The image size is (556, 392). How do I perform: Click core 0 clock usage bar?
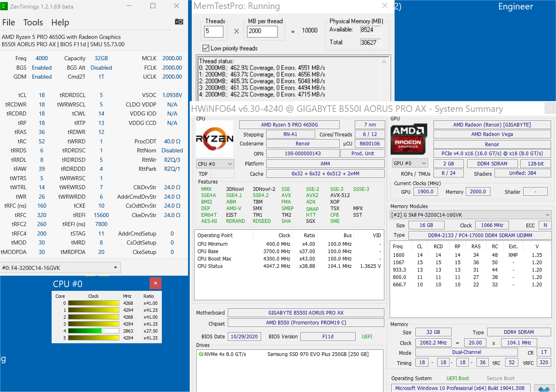(93, 303)
